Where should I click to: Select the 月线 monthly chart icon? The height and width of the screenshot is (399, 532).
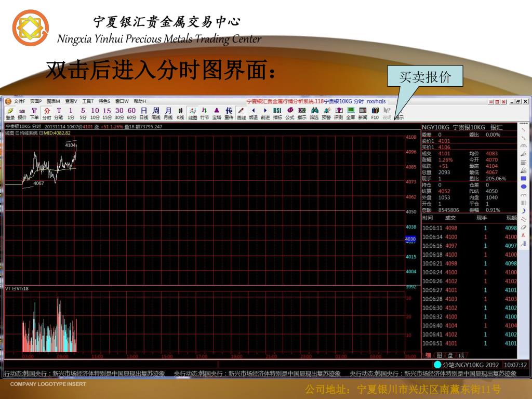point(168,113)
